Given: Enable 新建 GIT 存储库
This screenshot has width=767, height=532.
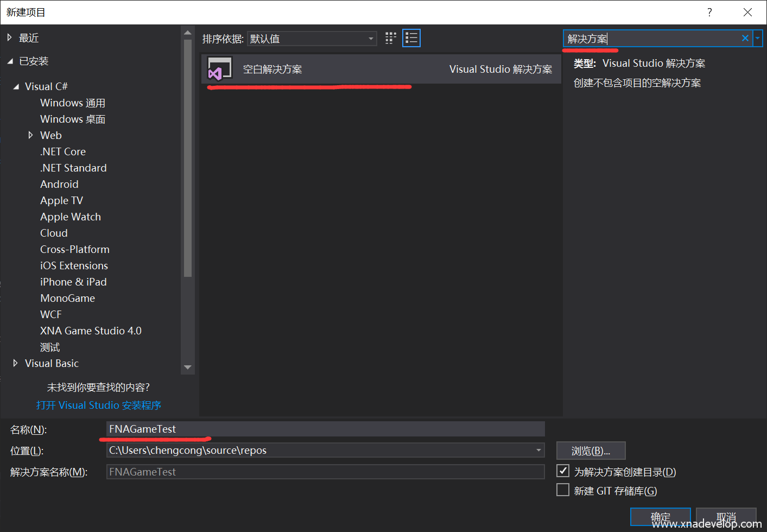Looking at the screenshot, I should coord(563,490).
